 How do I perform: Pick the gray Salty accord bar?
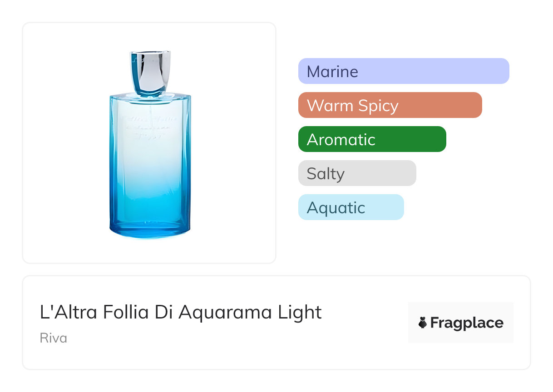[x=357, y=173]
